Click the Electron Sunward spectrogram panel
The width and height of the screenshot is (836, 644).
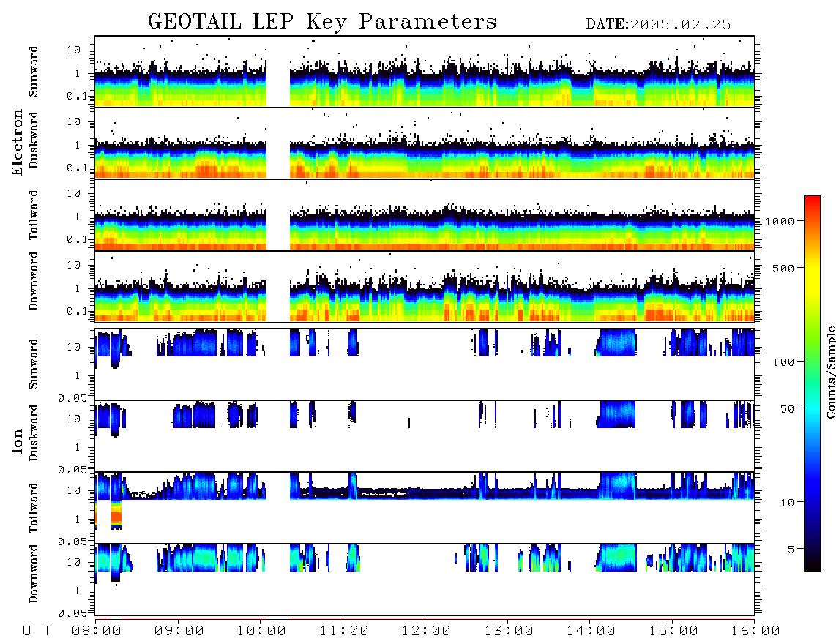pyautogui.click(x=425, y=72)
